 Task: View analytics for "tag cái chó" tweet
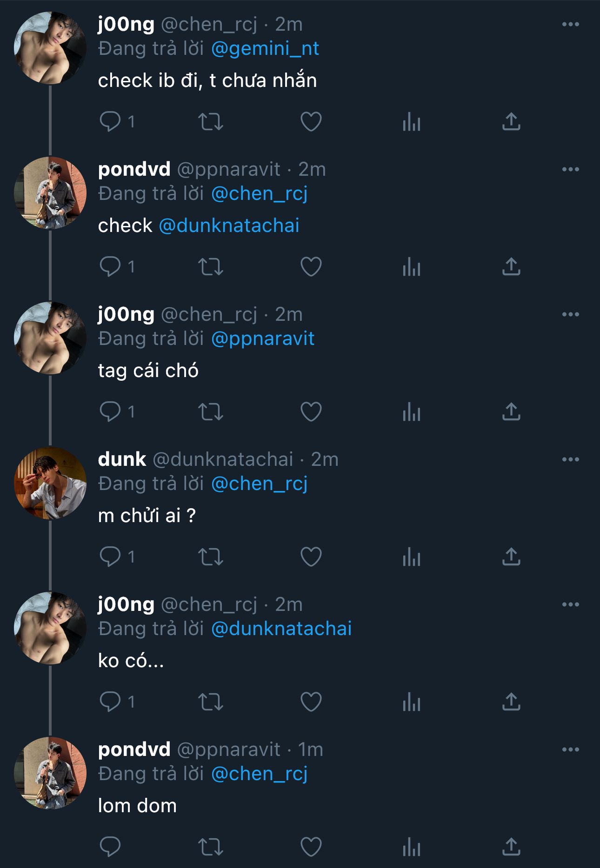click(x=412, y=412)
